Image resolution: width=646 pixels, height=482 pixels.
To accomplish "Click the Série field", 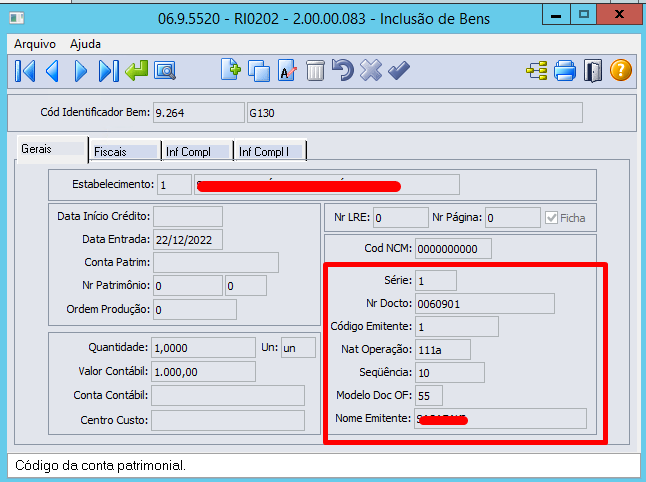I will [436, 281].
